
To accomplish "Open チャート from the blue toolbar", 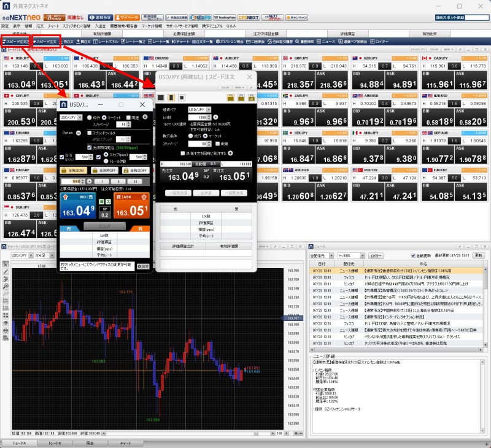I will (x=181, y=41).
